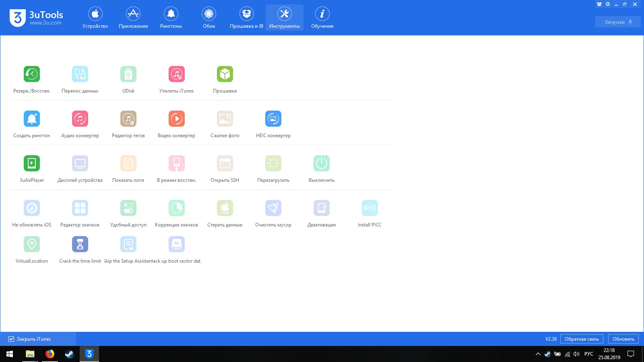The height and width of the screenshot is (362, 644).
Task: Open Skip the Setup Assistant tool
Action: [128, 244]
